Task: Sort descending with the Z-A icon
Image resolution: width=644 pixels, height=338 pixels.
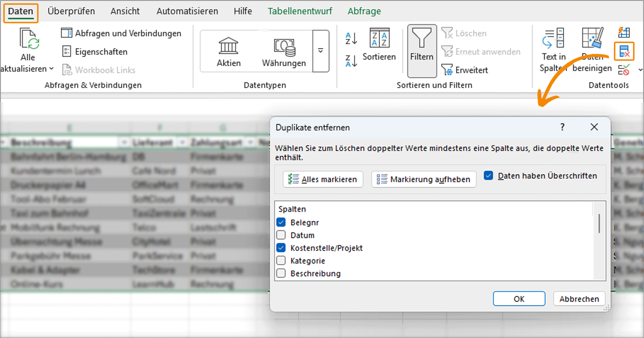Action: [351, 61]
